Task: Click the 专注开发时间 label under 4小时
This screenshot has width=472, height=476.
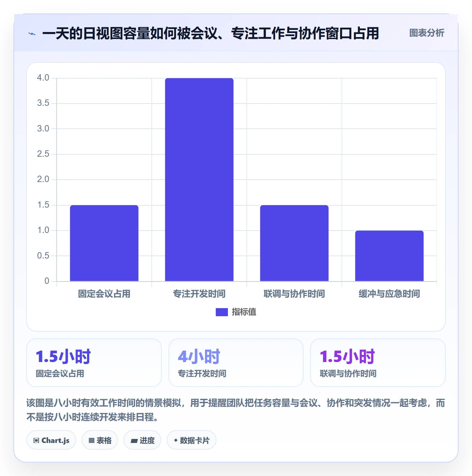Action: point(202,374)
